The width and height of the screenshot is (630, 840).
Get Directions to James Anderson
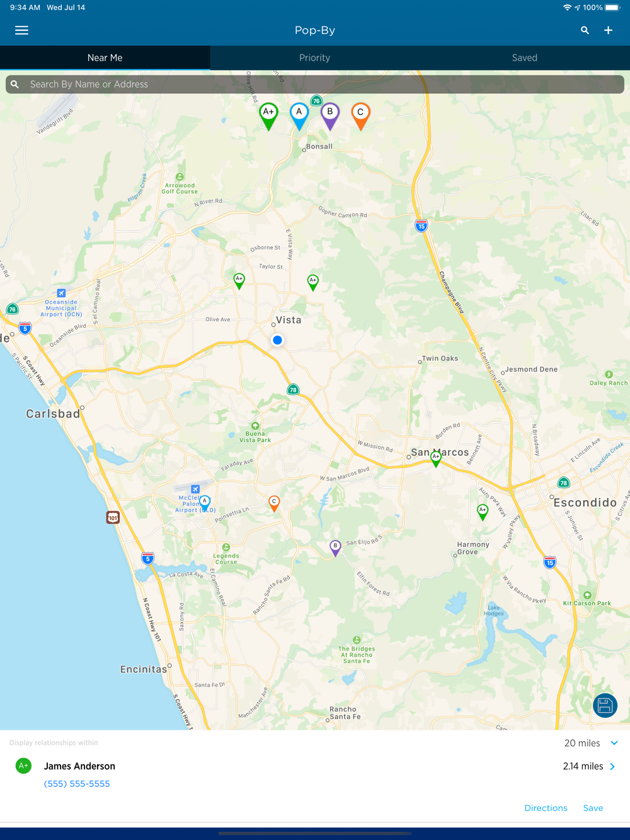546,808
